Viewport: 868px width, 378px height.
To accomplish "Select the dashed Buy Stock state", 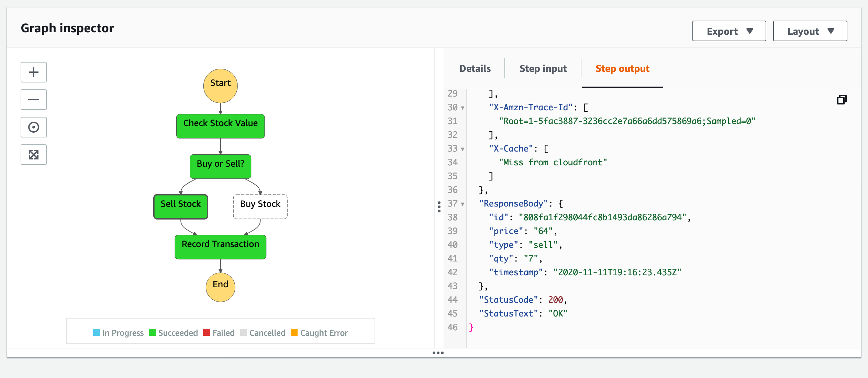I will pos(260,207).
